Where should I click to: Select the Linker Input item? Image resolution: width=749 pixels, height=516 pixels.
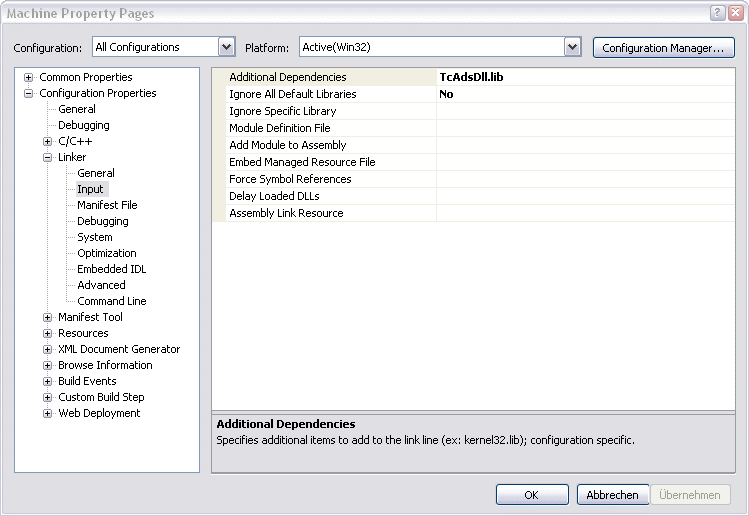[90, 189]
